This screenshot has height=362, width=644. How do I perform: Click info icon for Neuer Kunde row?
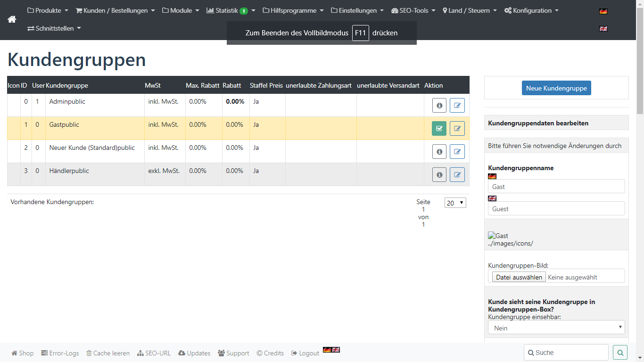point(439,152)
